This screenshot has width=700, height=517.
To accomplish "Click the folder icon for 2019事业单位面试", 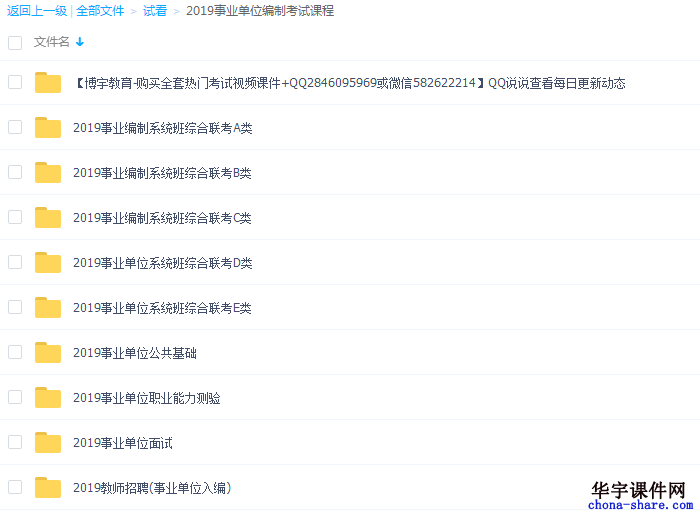I will (x=48, y=442).
